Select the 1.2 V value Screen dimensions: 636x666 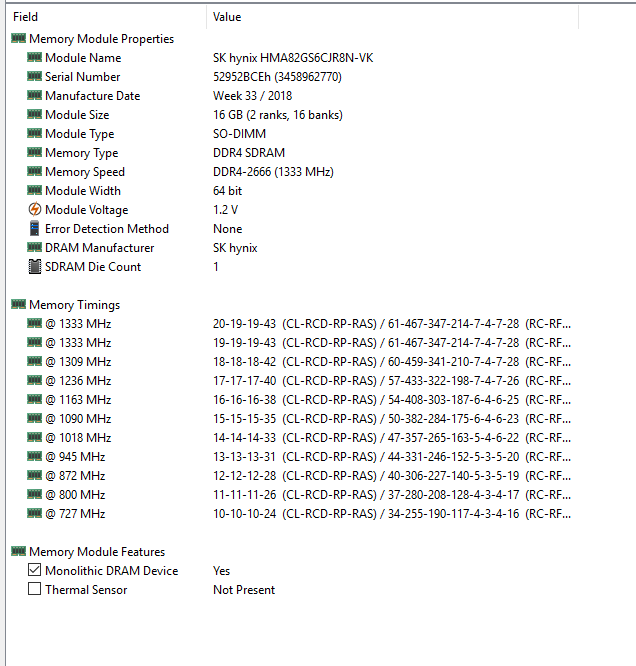pos(226,210)
